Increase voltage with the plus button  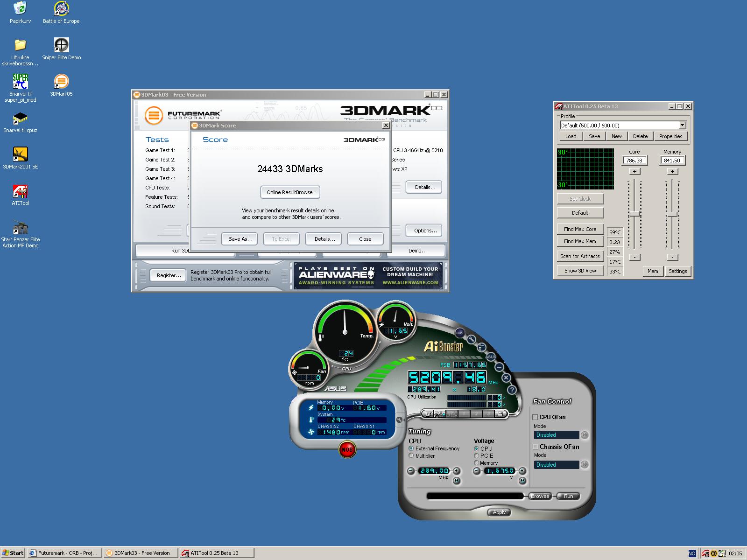pyautogui.click(x=522, y=471)
